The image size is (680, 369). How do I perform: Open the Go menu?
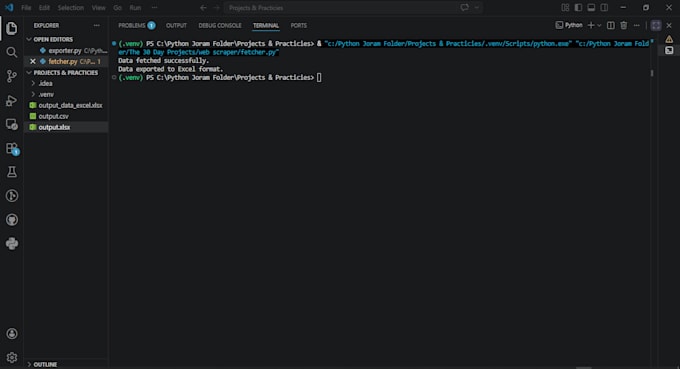(117, 8)
